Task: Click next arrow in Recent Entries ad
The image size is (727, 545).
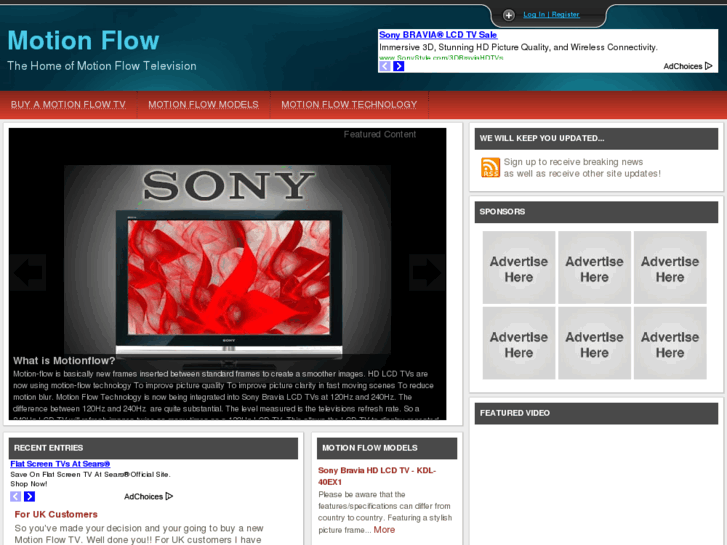Action: click(29, 496)
